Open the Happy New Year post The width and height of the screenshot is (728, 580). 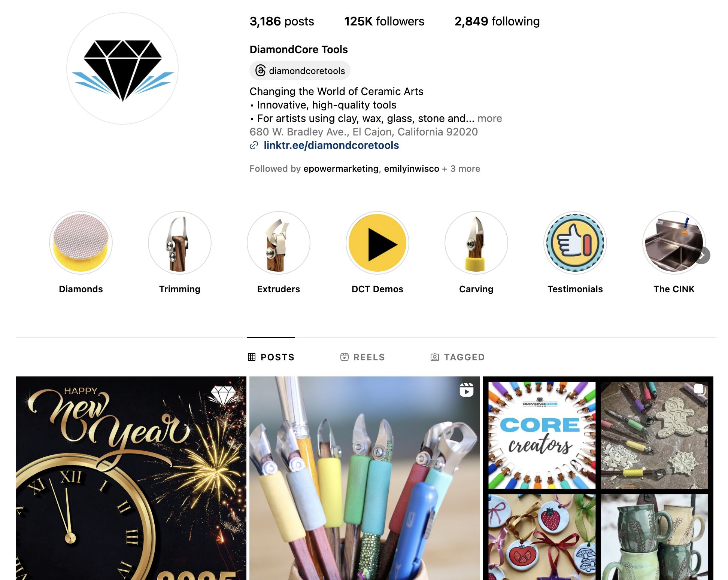coord(131,478)
